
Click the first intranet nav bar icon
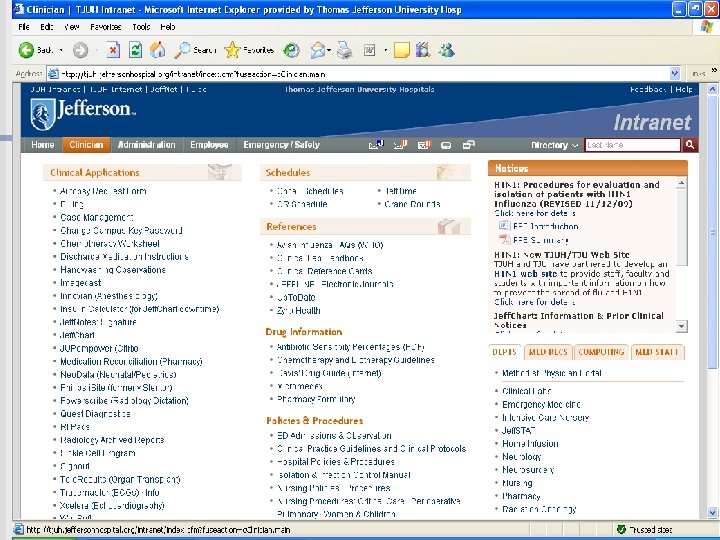(x=376, y=145)
